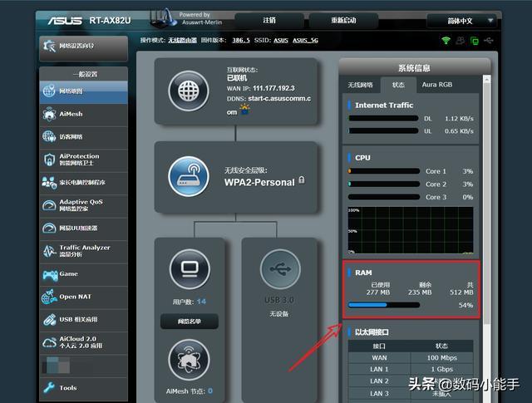Click the wireless router icon

(x=189, y=176)
